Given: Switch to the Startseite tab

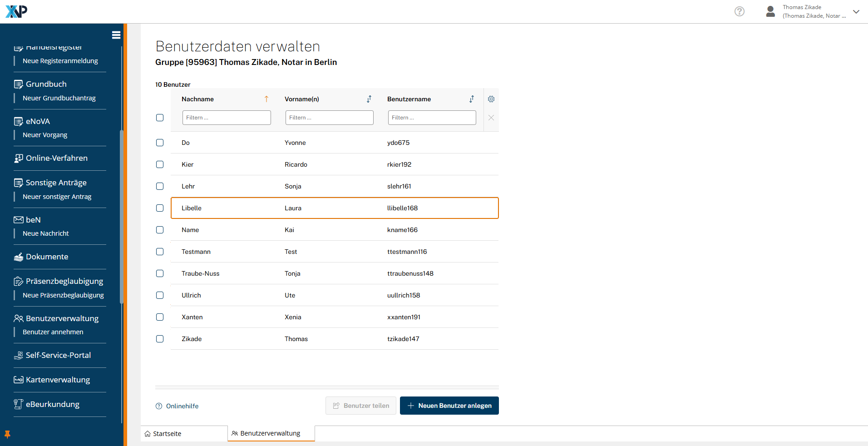Looking at the screenshot, I should (167, 434).
